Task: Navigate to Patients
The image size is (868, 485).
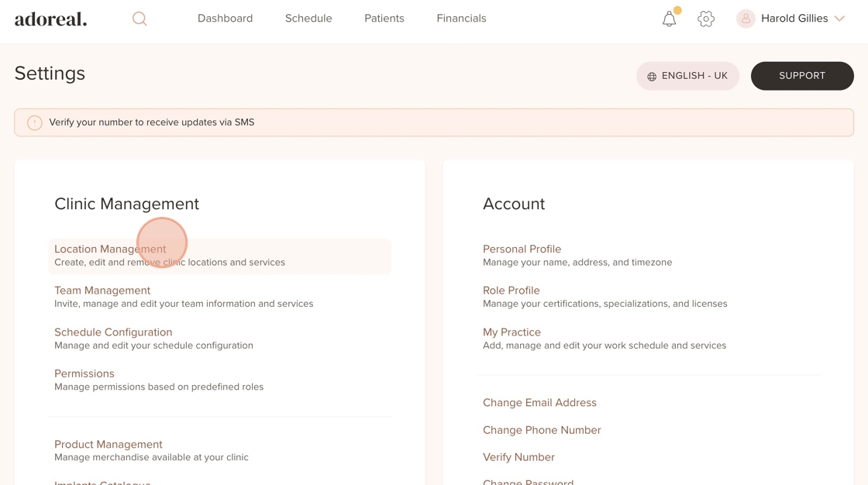Action: pyautogui.click(x=384, y=19)
